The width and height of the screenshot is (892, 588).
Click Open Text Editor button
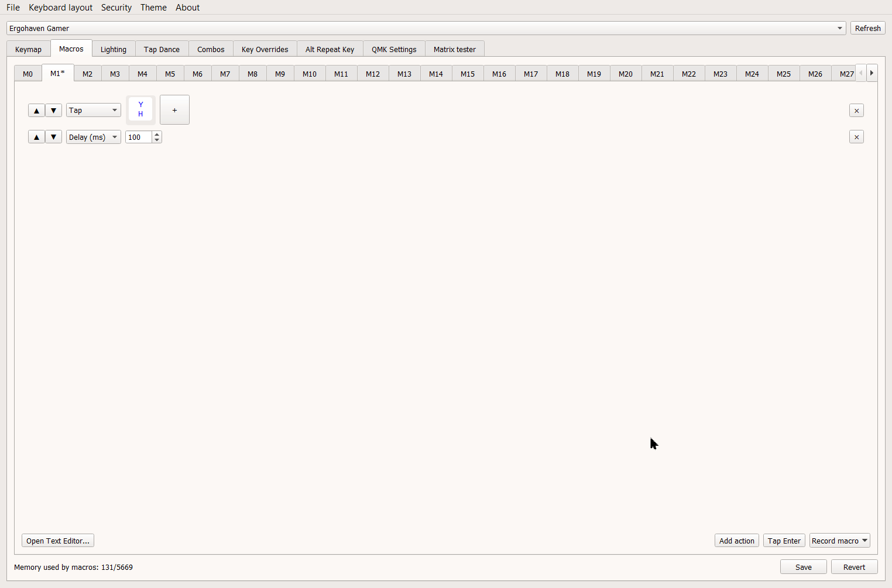(x=58, y=541)
